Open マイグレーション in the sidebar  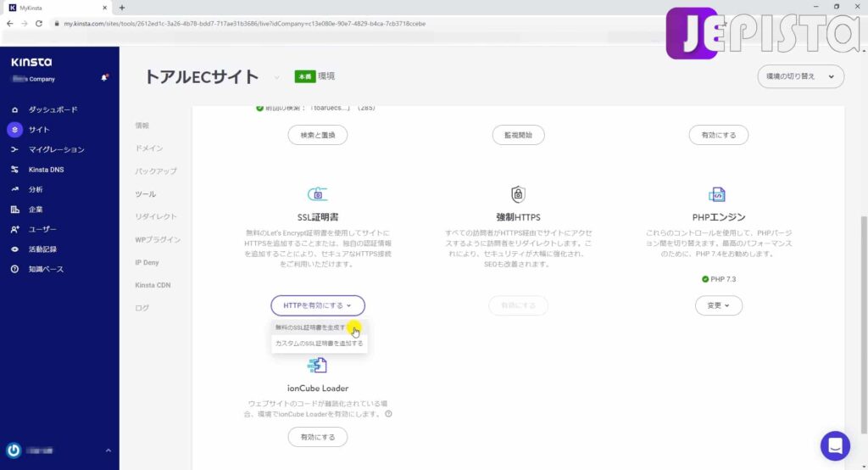click(x=56, y=149)
